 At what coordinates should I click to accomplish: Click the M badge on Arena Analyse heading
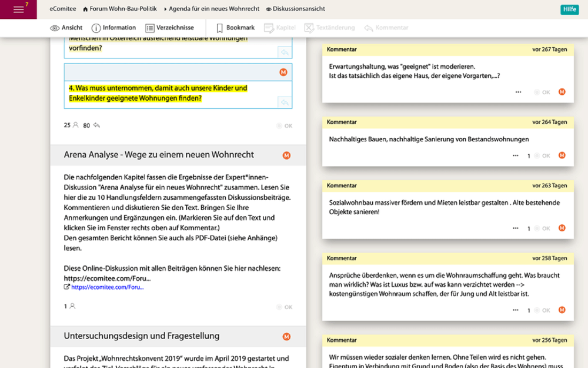tap(286, 155)
